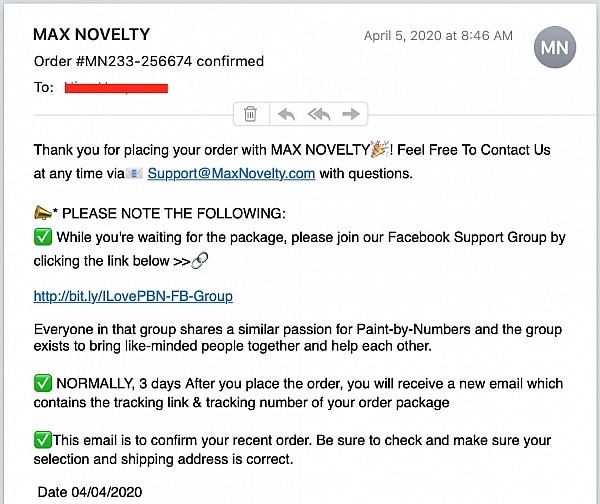Image resolution: width=600 pixels, height=504 pixels.
Task: Click the MAX NOVELTY sender name
Action: point(91,34)
